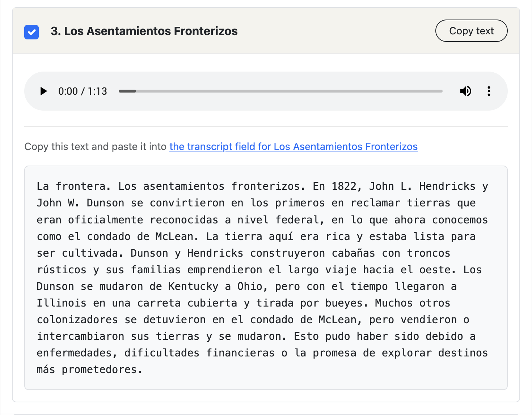This screenshot has height=415, width=532.
Task: Select the heading 3. Los Asentamientos Fronterizos
Action: [x=144, y=31]
